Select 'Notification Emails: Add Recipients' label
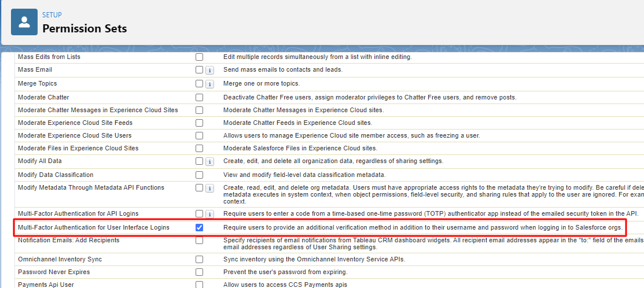This screenshot has width=644, height=288. click(69, 240)
